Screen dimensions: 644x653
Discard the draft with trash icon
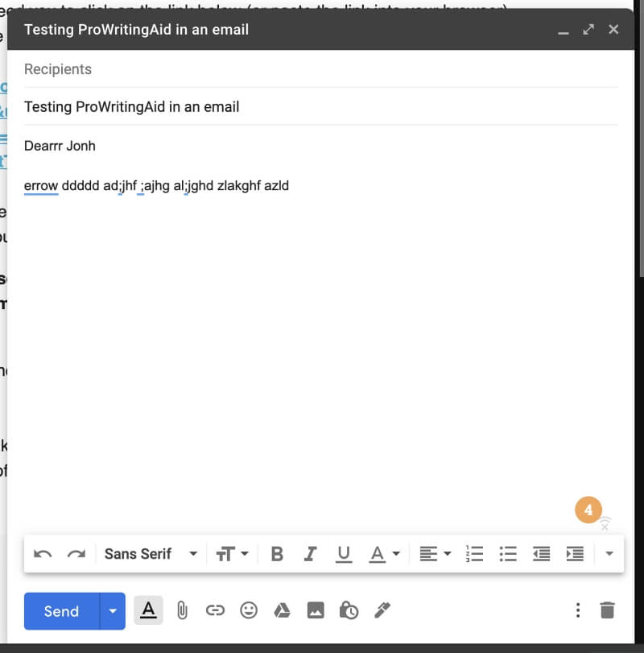pyautogui.click(x=607, y=610)
